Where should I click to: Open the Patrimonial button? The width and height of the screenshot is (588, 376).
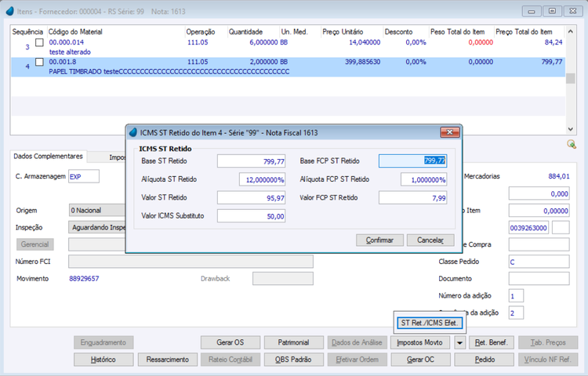[x=294, y=342]
